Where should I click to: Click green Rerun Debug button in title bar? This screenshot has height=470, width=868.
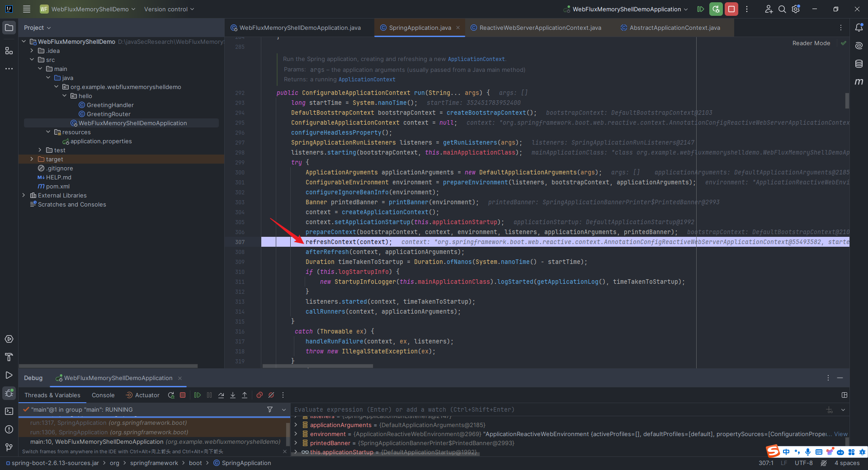coord(716,9)
